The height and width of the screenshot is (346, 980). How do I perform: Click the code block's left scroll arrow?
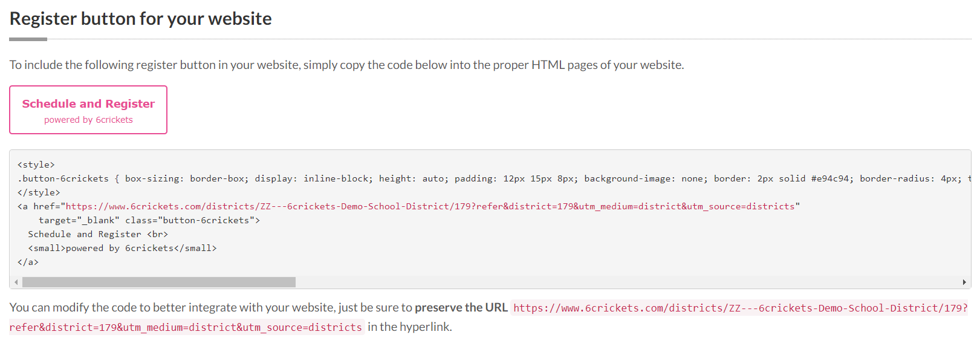pos(16,282)
